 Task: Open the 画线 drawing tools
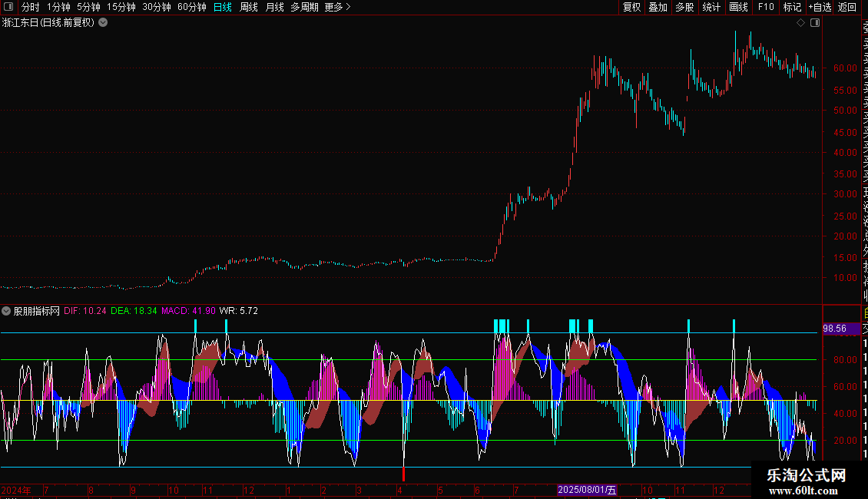click(x=738, y=7)
